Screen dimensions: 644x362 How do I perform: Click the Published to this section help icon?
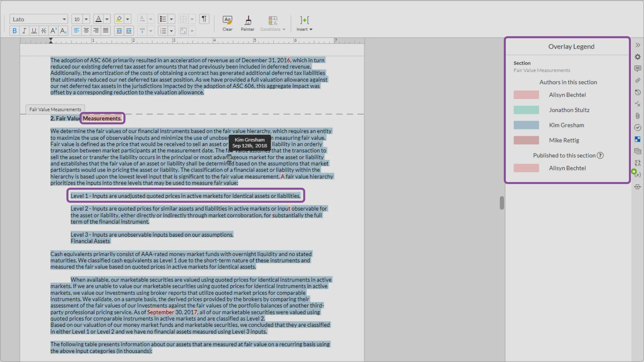tap(600, 155)
